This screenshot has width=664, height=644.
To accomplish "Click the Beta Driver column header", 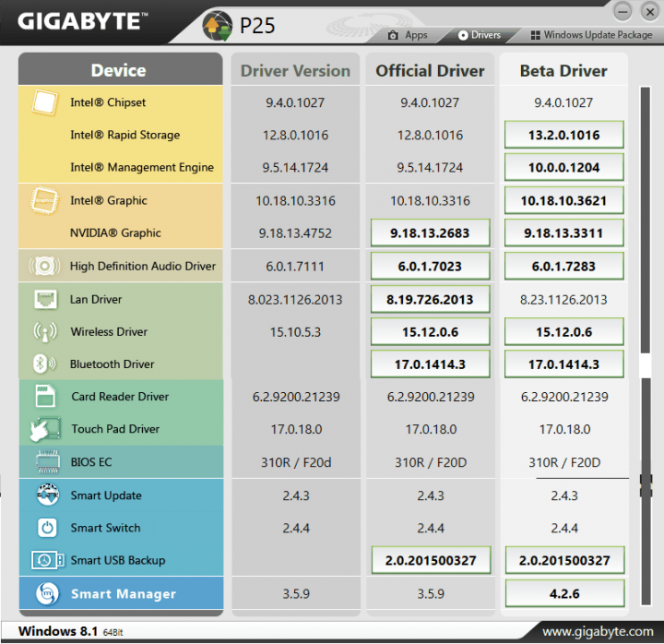I will (563, 70).
